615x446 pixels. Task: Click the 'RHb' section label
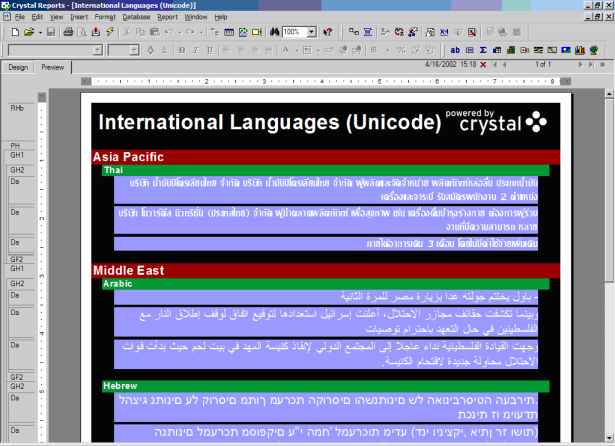pos(17,108)
